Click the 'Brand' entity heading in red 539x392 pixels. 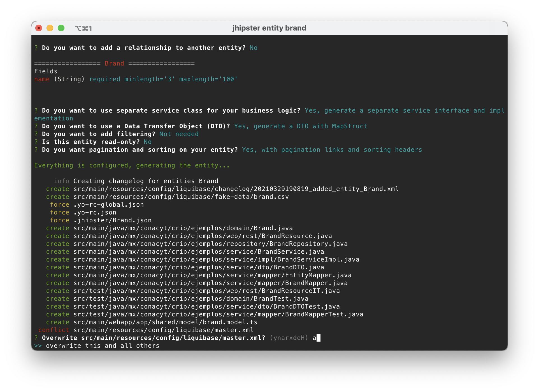coord(114,64)
